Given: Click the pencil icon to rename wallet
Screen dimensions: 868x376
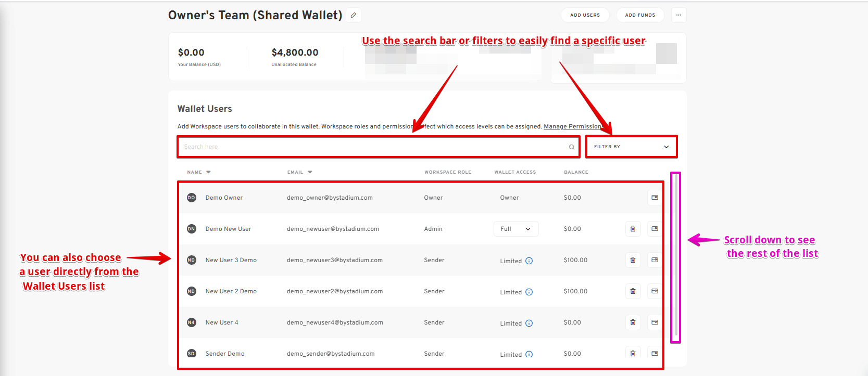Looking at the screenshot, I should [354, 15].
